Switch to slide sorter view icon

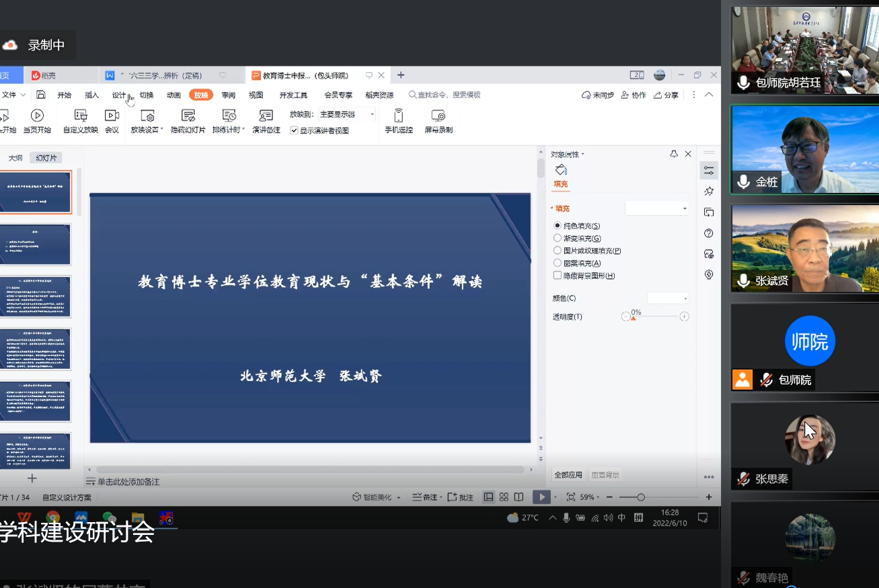point(504,497)
